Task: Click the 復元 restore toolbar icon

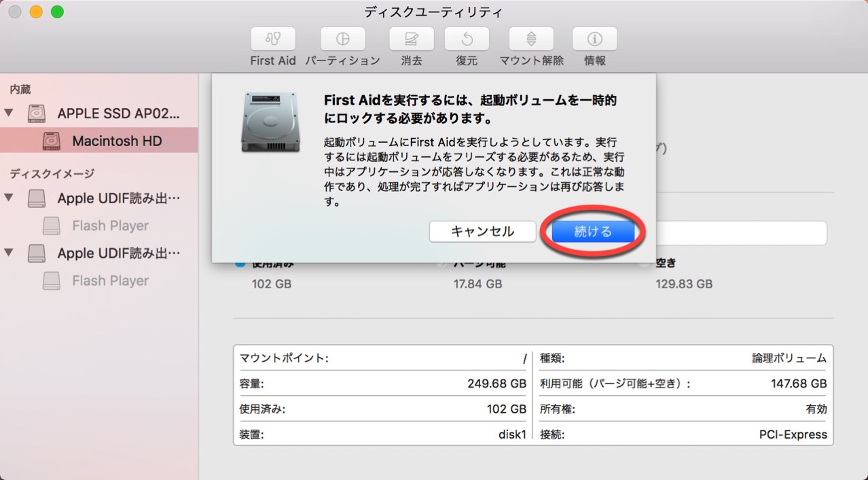Action: (x=467, y=39)
